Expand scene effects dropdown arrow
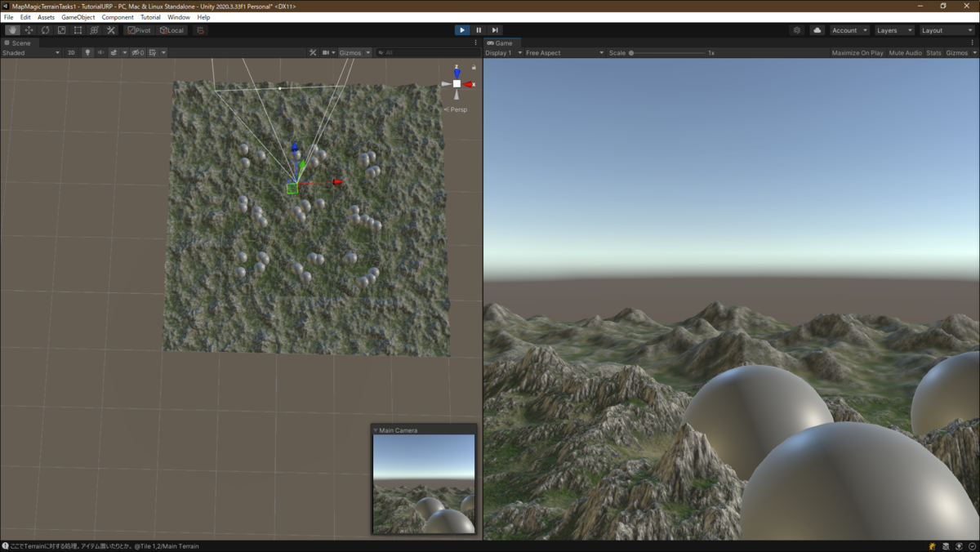This screenshot has width=980, height=552. tap(123, 52)
